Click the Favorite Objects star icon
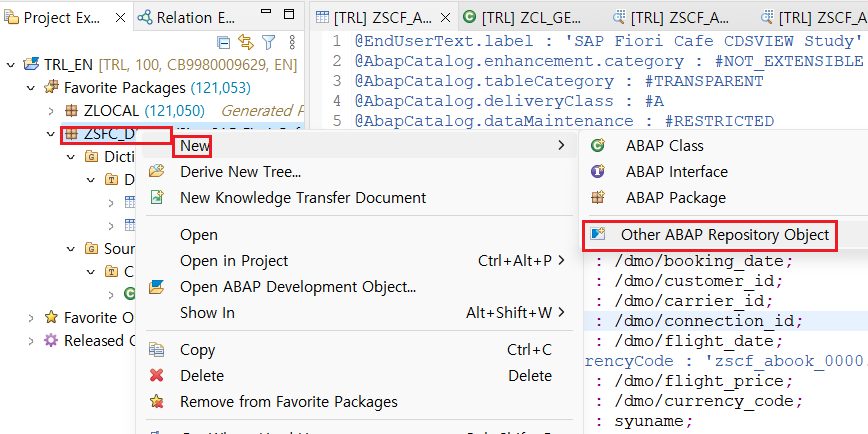This screenshot has width=868, height=434. (x=51, y=317)
